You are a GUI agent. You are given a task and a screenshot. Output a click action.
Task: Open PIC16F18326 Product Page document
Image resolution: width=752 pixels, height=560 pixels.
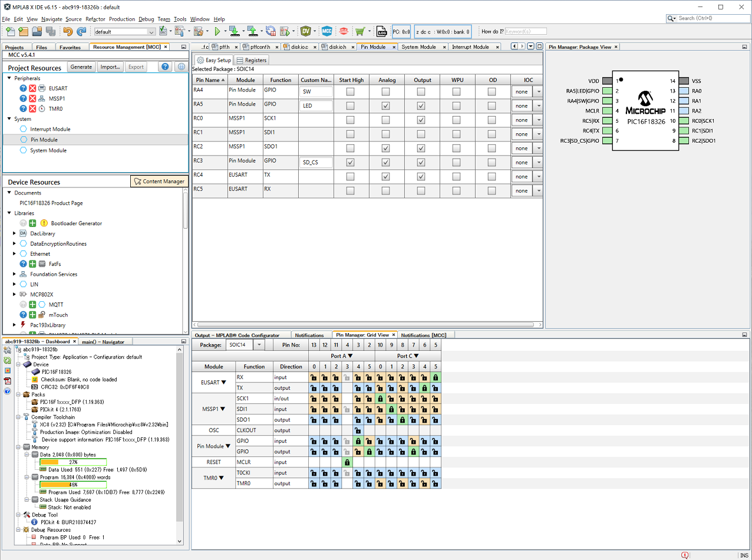(51, 203)
